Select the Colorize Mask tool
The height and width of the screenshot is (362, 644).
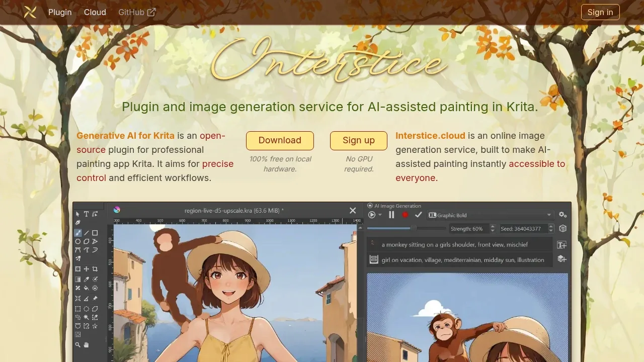click(x=95, y=279)
